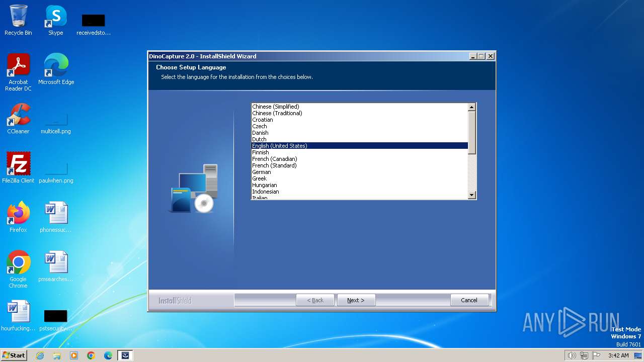Screen dimensions: 644x362
Task: Choose Chinese (Traditional) language
Action: pos(360,113)
